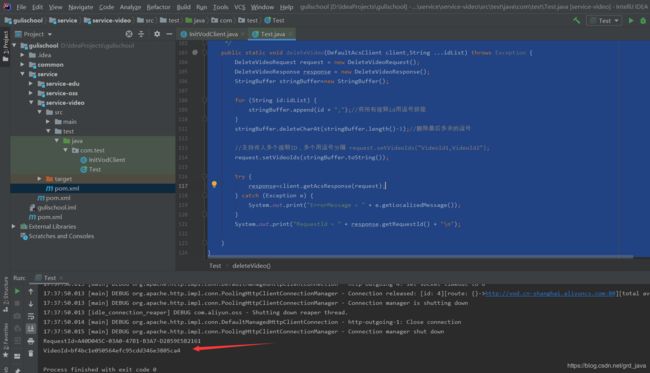This screenshot has height=373, width=650.
Task: Open Project panel settings gear
Action: point(157,34)
